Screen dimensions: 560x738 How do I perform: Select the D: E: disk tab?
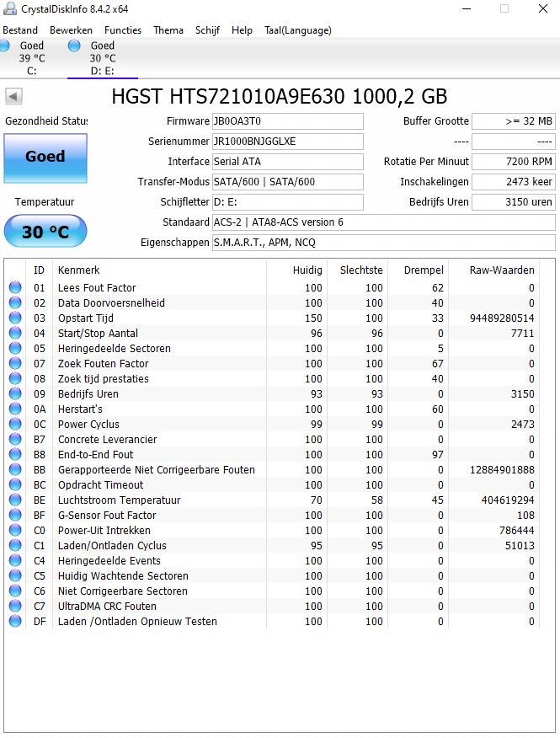(x=103, y=58)
